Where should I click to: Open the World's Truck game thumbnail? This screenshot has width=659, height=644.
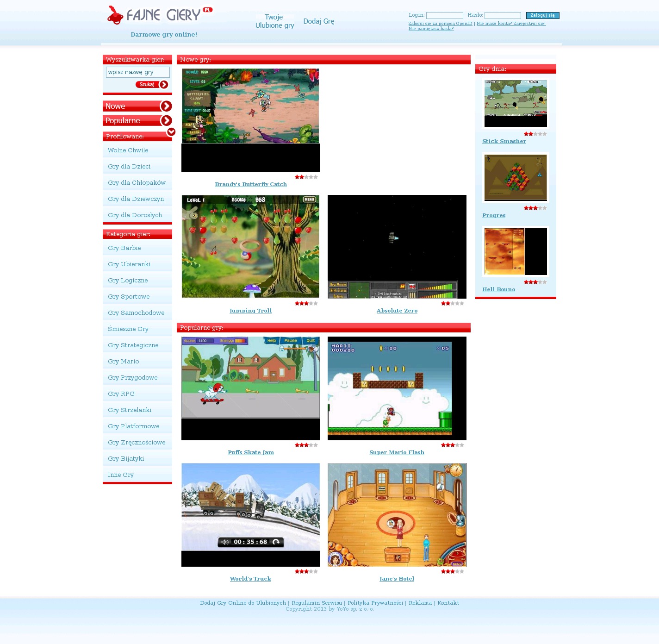pos(250,515)
